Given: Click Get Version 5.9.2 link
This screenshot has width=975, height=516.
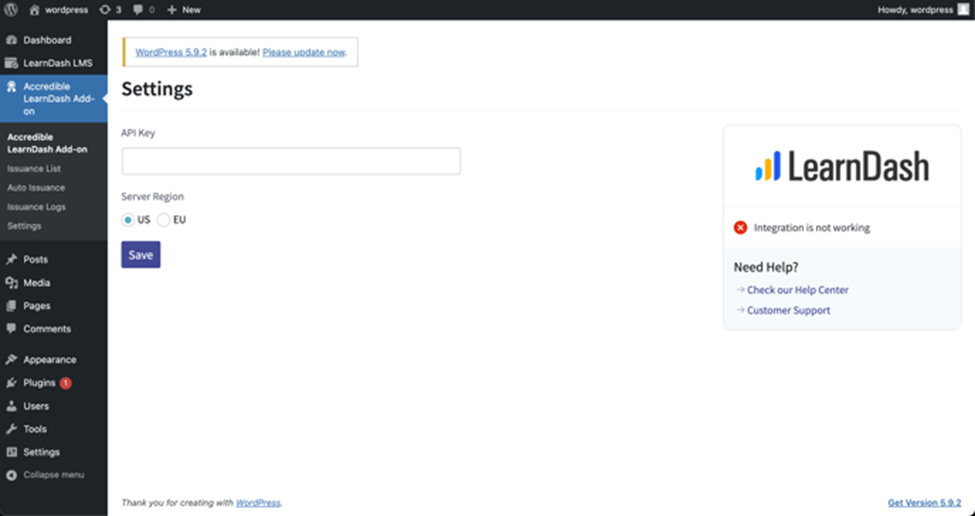Looking at the screenshot, I should pyautogui.click(x=924, y=503).
